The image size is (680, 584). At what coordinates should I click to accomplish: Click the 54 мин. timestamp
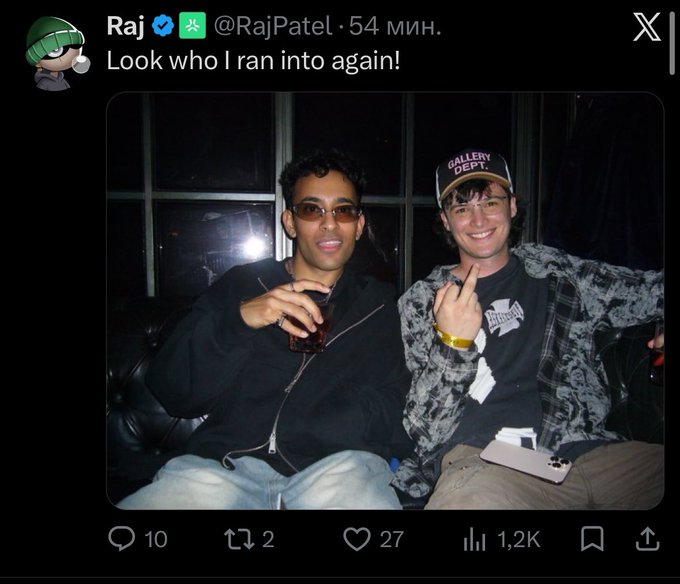[395, 26]
